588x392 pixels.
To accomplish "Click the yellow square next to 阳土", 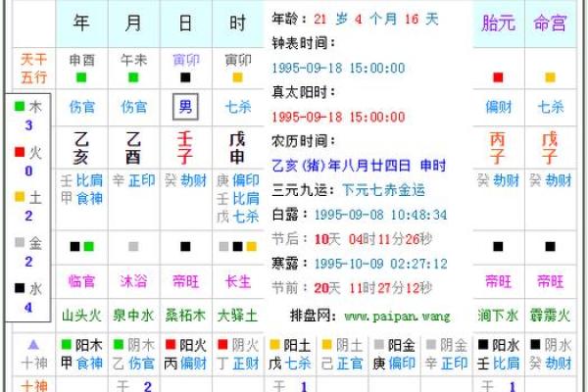I will click(x=274, y=344).
